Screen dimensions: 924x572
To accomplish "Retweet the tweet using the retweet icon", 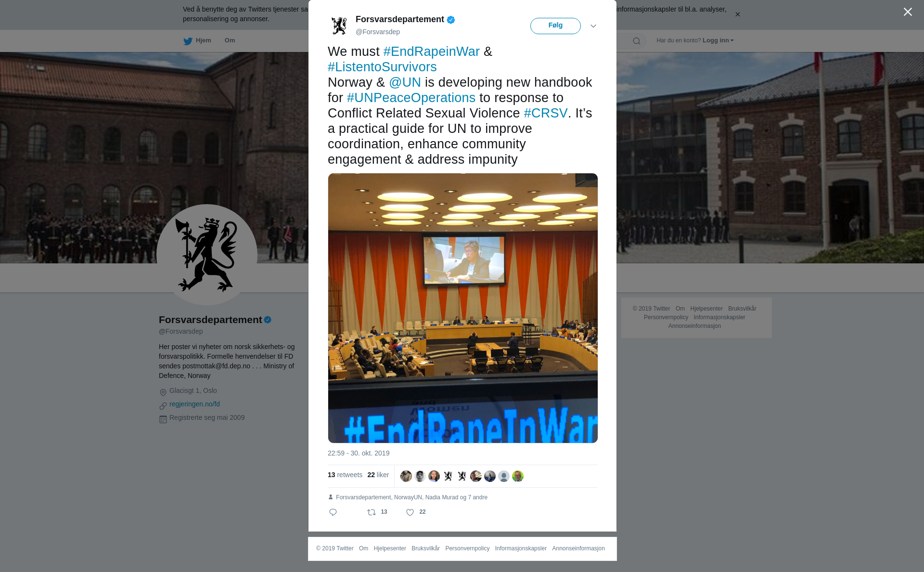I will click(372, 512).
